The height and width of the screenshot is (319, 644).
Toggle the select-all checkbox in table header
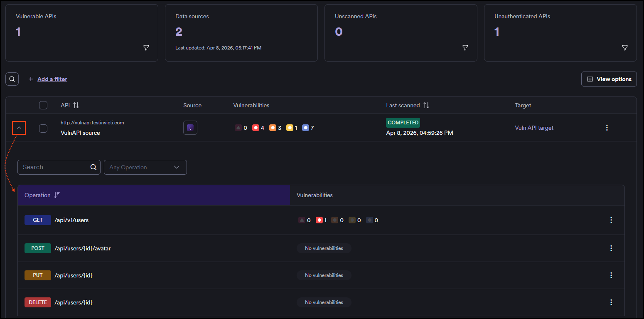coord(43,105)
